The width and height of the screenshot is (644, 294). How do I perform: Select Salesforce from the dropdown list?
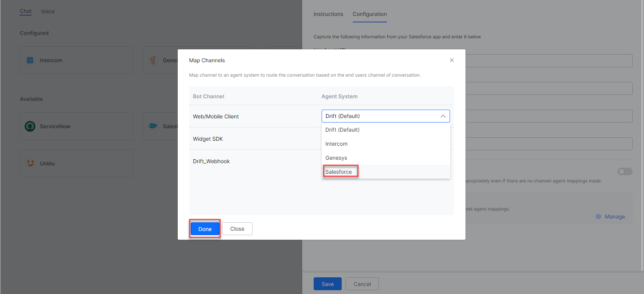tap(339, 172)
